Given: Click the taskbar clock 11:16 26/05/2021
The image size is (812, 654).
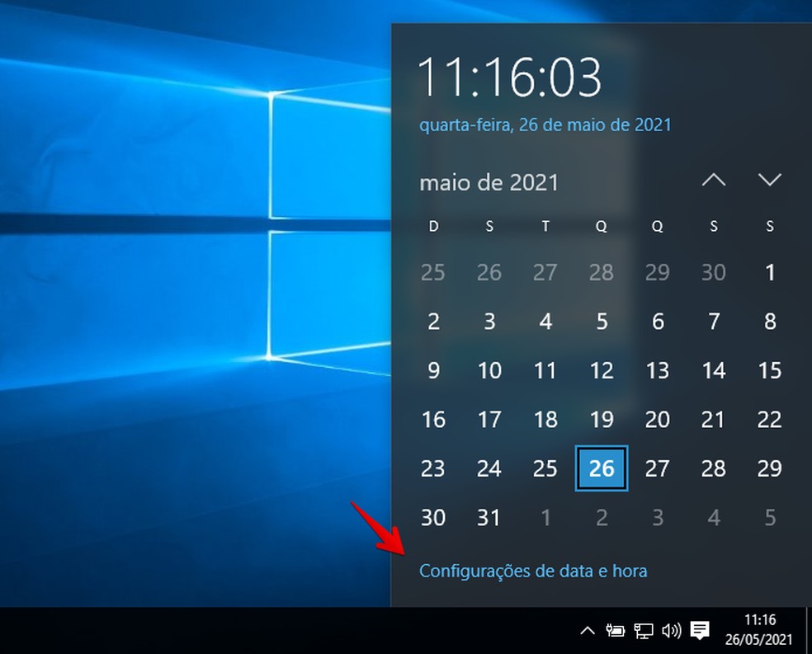Looking at the screenshot, I should [759, 630].
